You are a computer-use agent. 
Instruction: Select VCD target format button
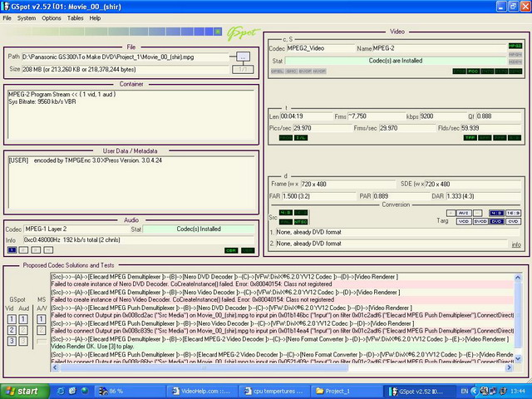[x=464, y=221]
